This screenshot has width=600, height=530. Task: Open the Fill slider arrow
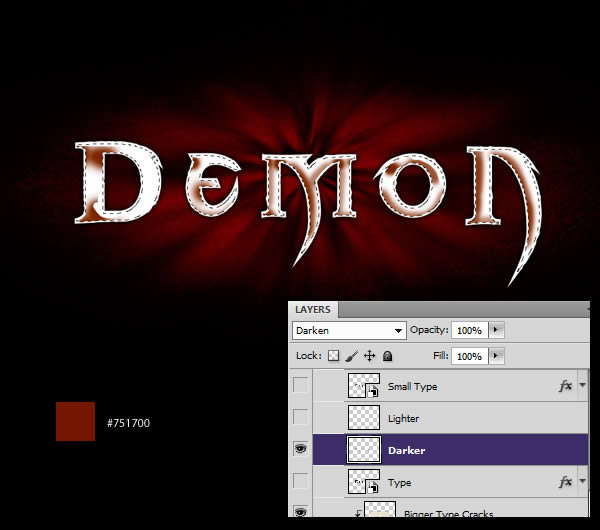496,356
